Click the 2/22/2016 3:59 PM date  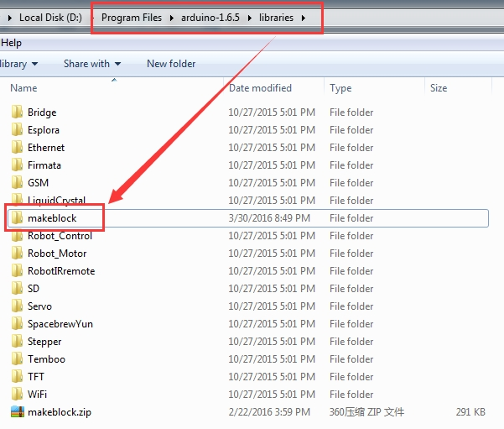[269, 412]
